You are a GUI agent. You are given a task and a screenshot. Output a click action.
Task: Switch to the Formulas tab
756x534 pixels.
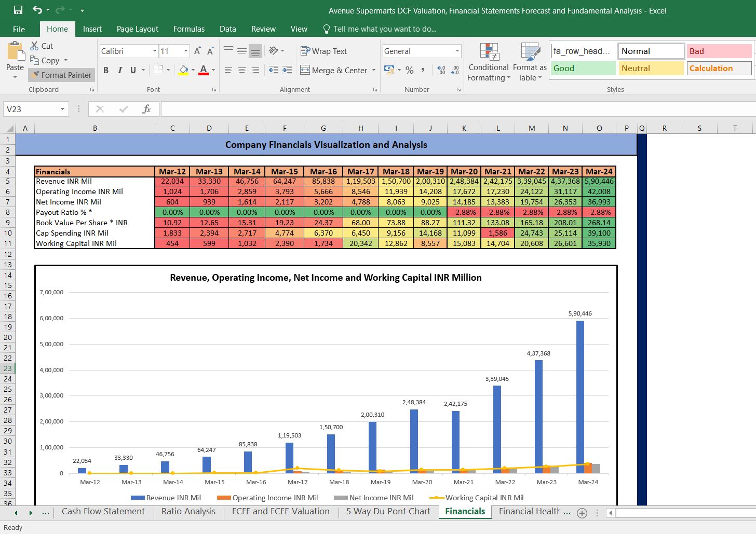tap(189, 29)
